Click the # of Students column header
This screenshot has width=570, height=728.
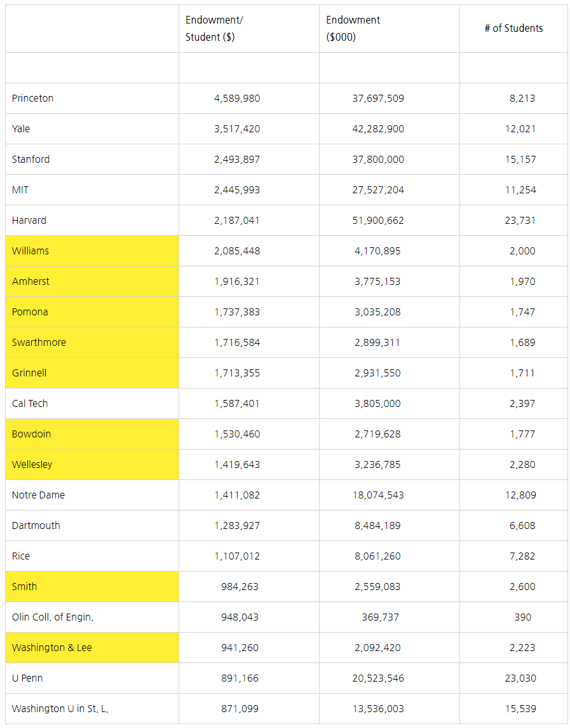(513, 28)
